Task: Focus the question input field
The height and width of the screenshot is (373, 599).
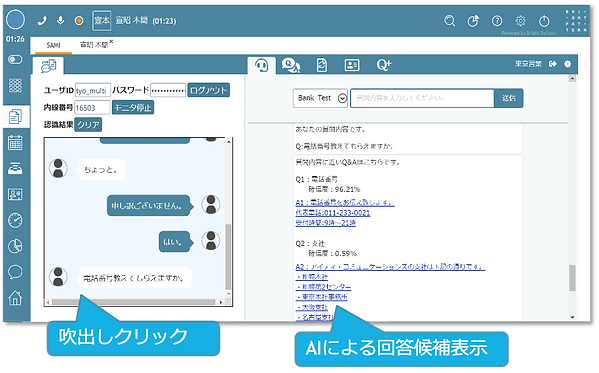Action: 422,98
